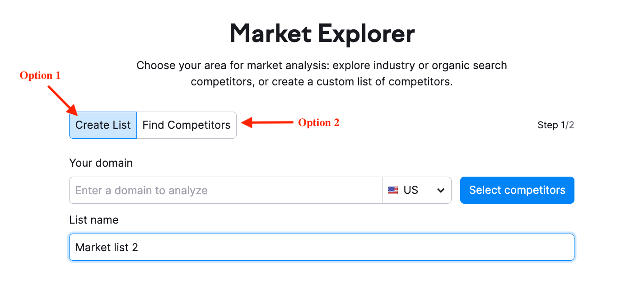Click the red Option 2 annotation text

pyautogui.click(x=318, y=122)
